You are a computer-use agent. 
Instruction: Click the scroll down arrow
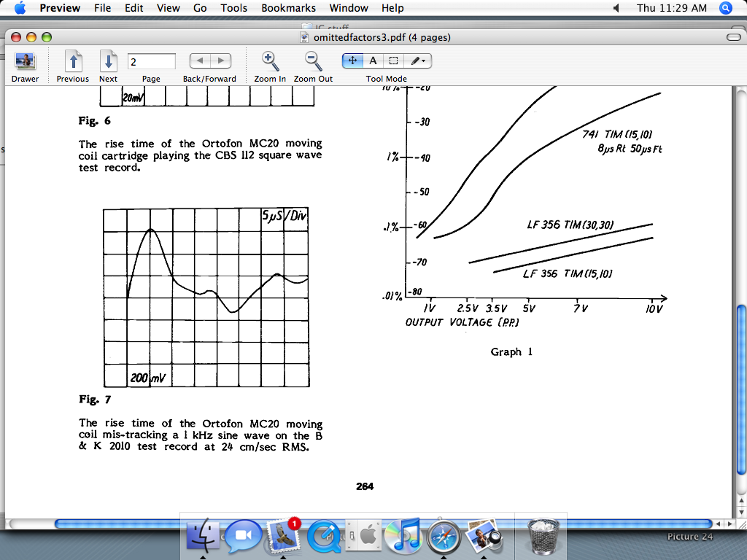click(741, 513)
